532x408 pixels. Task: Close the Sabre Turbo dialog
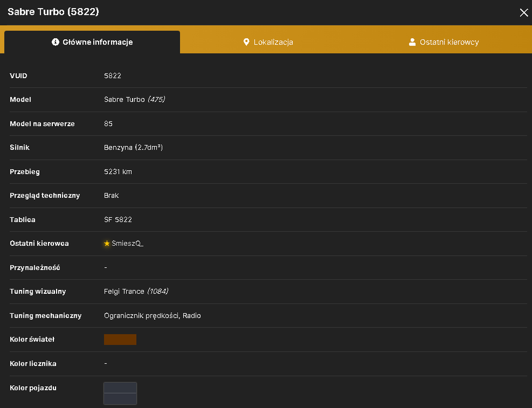[523, 13]
